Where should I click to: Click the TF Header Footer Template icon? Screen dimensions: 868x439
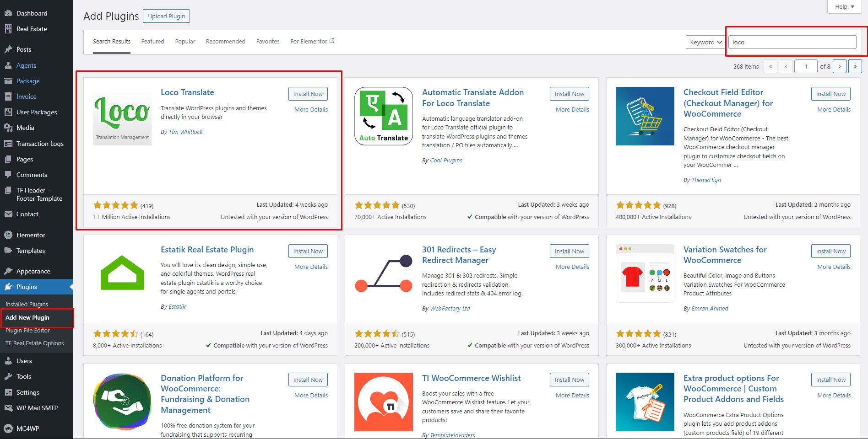point(8,191)
